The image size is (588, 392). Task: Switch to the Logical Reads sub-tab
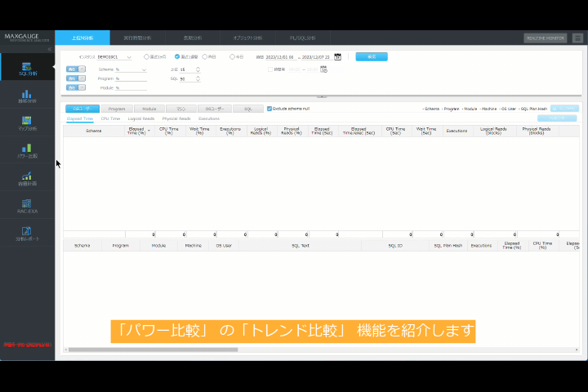pyautogui.click(x=141, y=118)
